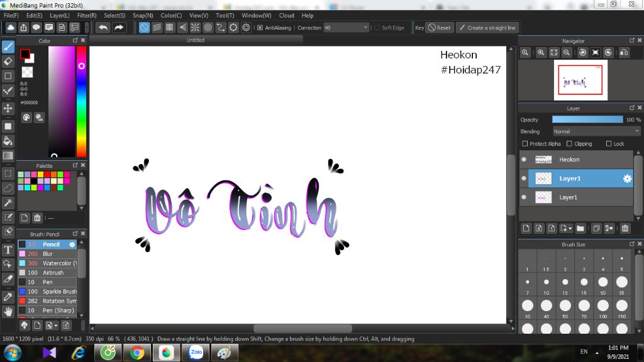Open the File menu
Viewport: 644px width, 362px height.
(x=11, y=15)
